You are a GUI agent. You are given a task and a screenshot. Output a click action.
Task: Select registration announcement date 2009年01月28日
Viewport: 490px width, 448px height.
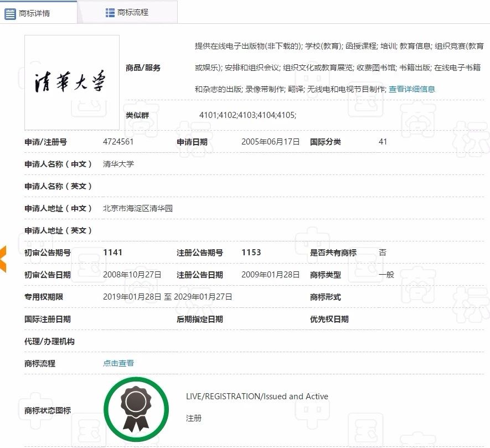(x=270, y=275)
